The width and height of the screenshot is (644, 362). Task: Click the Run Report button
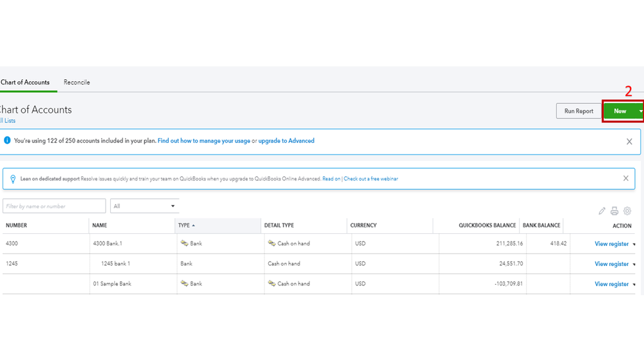pyautogui.click(x=578, y=111)
